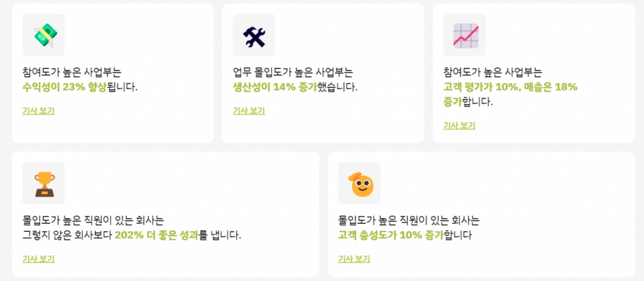Select the green 고객 평가가 10%, 매출은 18% text
Viewport: 644px width, 281px height.
pos(511,87)
